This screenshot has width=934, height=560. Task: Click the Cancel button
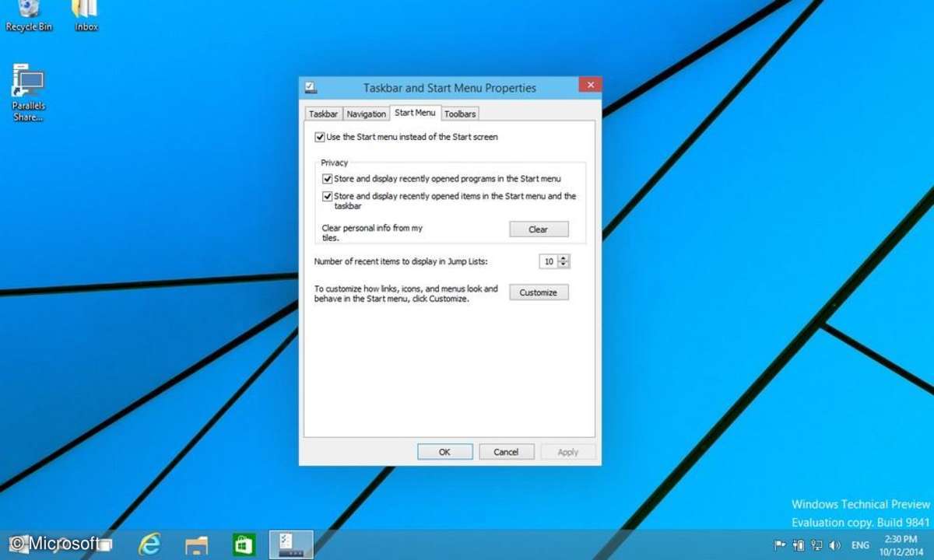506,452
